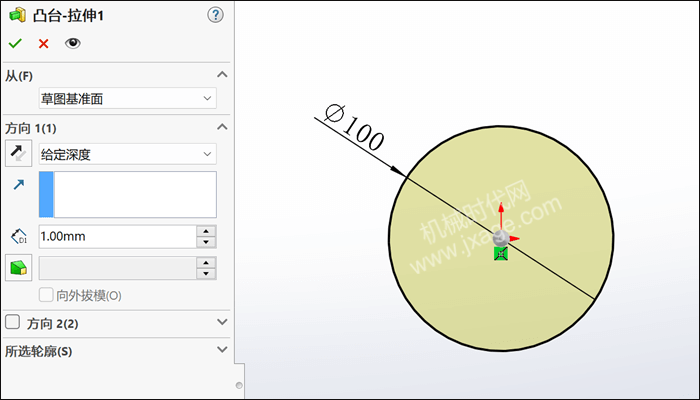
Task: Expand the 所选轮廓(S) section
Action: [x=222, y=350]
